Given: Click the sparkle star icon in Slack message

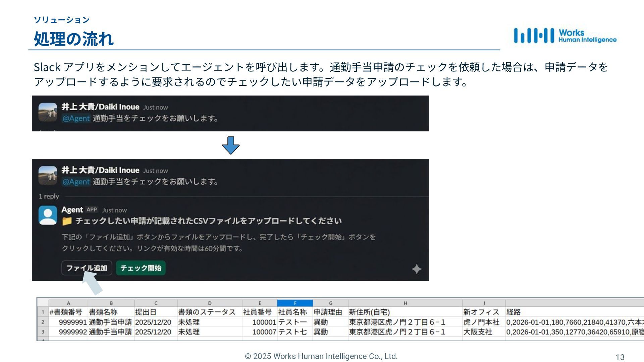Looking at the screenshot, I should [416, 269].
